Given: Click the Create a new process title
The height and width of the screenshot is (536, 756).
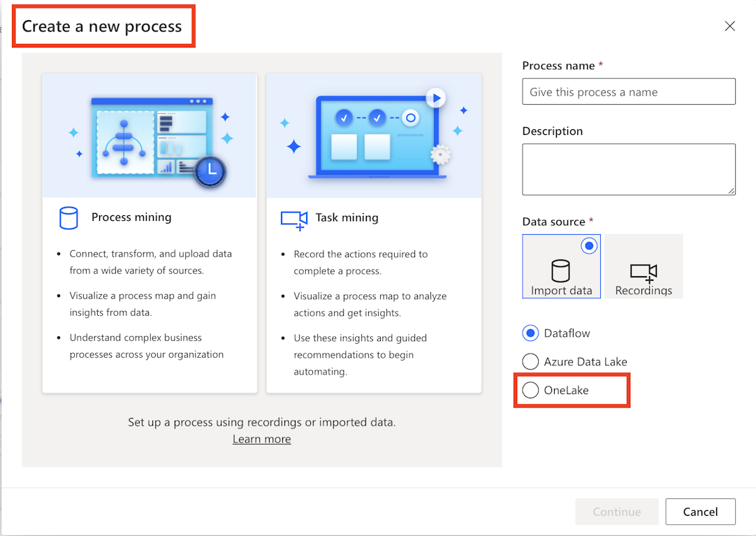Looking at the screenshot, I should point(102,26).
